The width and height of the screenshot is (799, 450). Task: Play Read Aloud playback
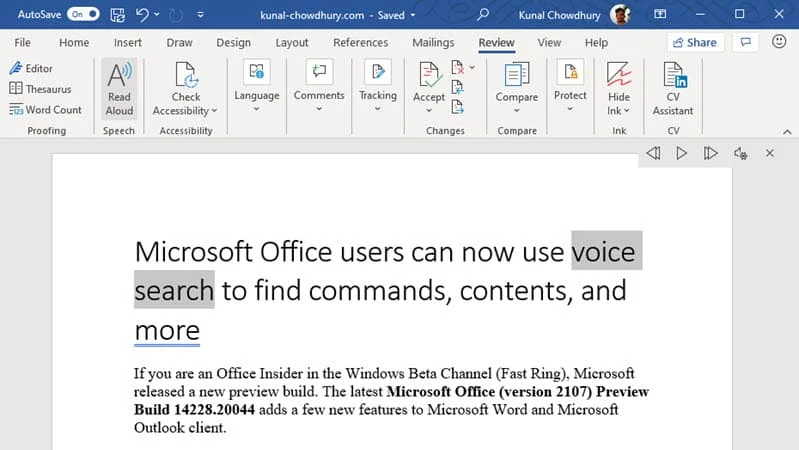681,153
